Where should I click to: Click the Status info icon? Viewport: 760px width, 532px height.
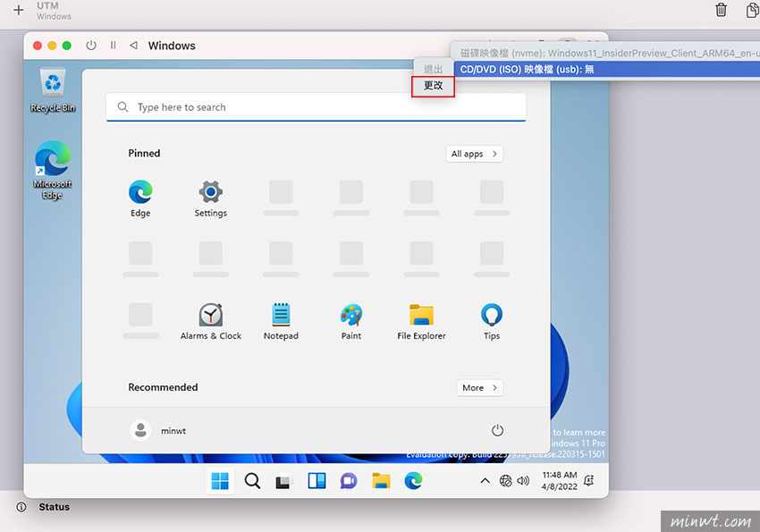[x=21, y=507]
